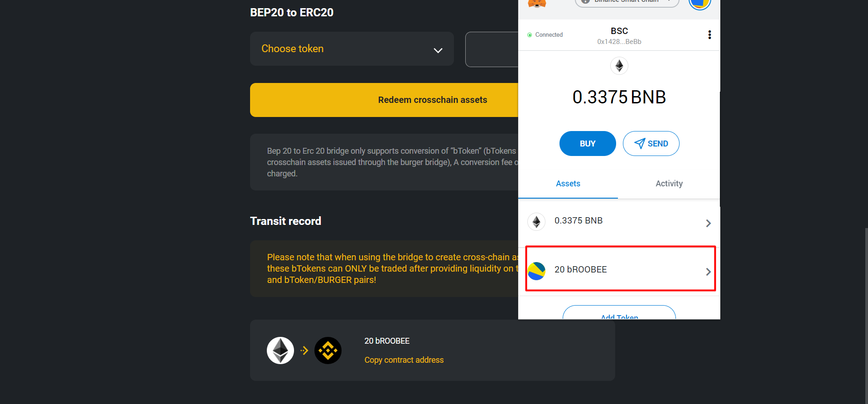This screenshot has height=404, width=868.
Task: Click the SEND button in MetaMask
Action: [651, 144]
